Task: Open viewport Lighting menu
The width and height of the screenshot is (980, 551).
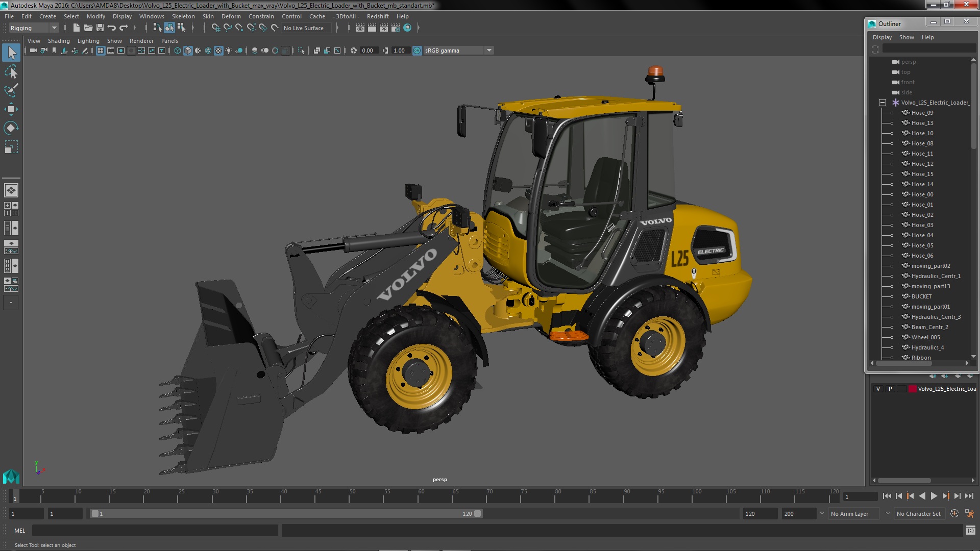Action: 88,41
